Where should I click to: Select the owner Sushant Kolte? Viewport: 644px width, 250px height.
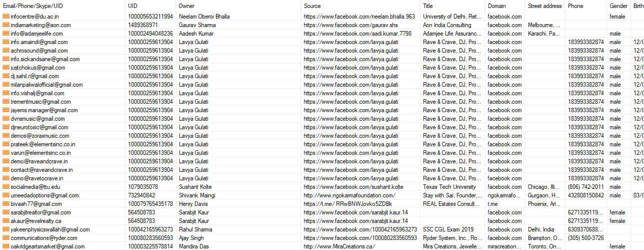coord(195,187)
